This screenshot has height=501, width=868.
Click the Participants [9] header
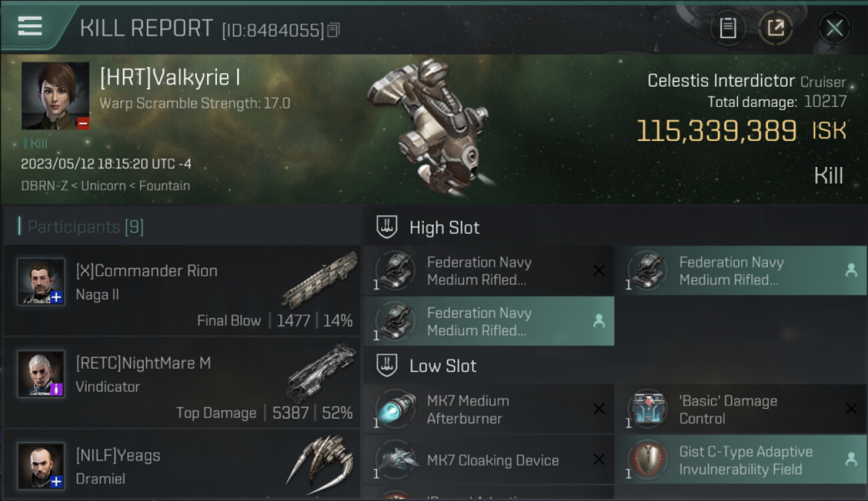point(85,227)
